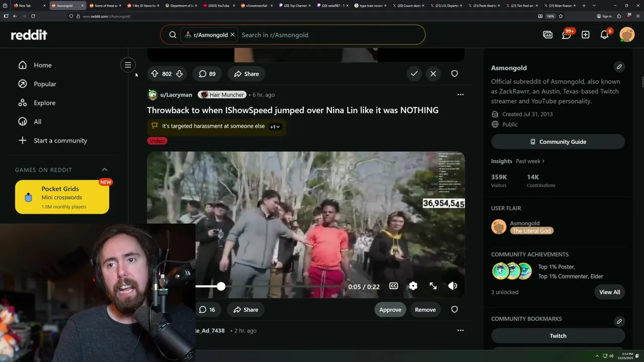The image size is (644, 362).
Task: Click the Asmongold user flair avatar
Action: point(499,227)
